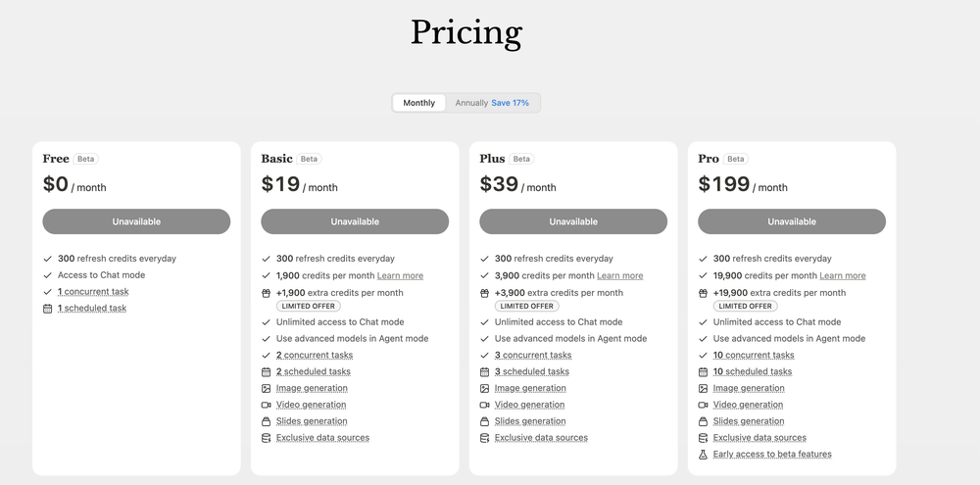
Task: Open Learn more link in Pro plan
Action: (842, 276)
